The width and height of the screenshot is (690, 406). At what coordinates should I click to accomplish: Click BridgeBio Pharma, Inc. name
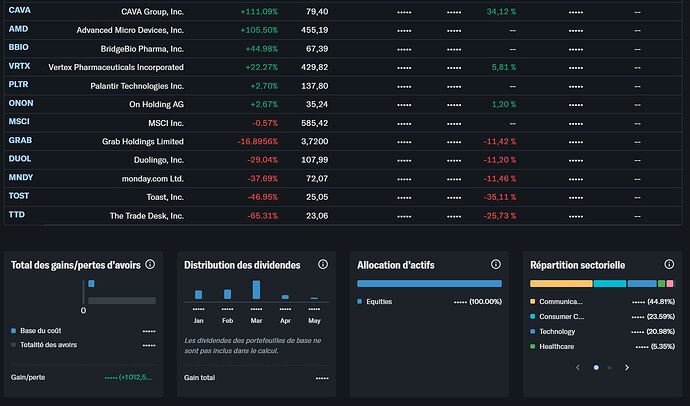[x=142, y=49]
